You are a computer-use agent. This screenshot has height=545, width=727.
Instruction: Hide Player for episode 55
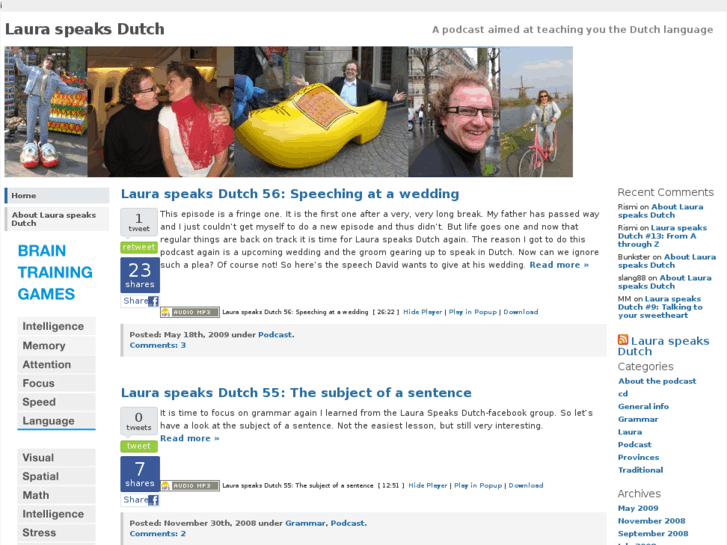point(427,485)
